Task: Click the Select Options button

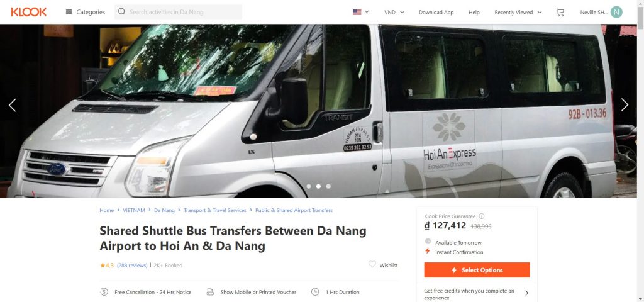Action: pyautogui.click(x=477, y=270)
